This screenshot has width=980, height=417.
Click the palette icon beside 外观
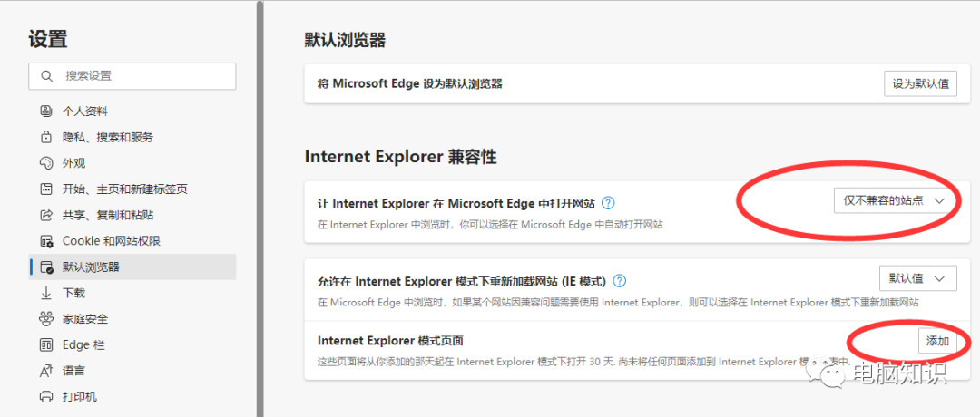[45, 163]
